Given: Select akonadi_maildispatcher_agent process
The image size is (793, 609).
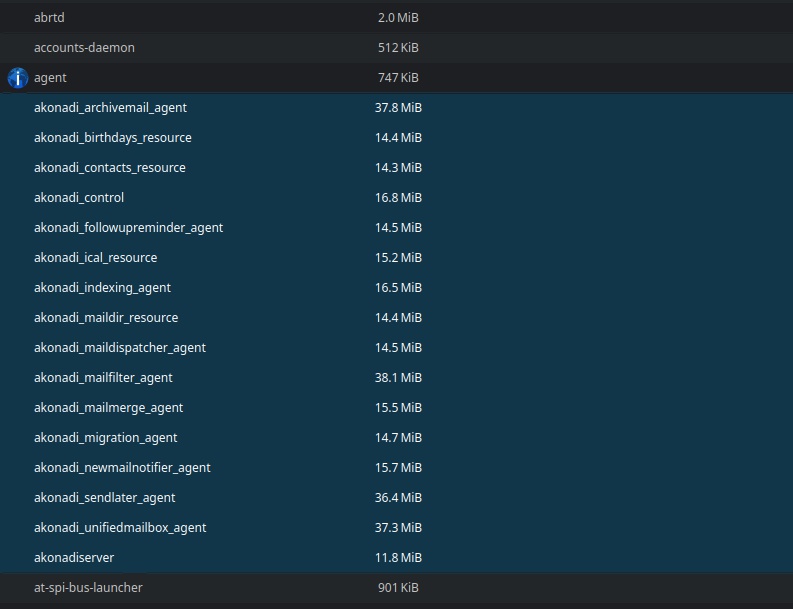Looking at the screenshot, I should [120, 347].
